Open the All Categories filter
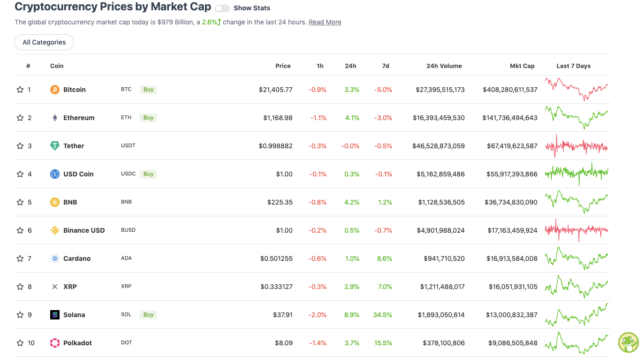Image resolution: width=644 pixels, height=357 pixels. pos(44,42)
